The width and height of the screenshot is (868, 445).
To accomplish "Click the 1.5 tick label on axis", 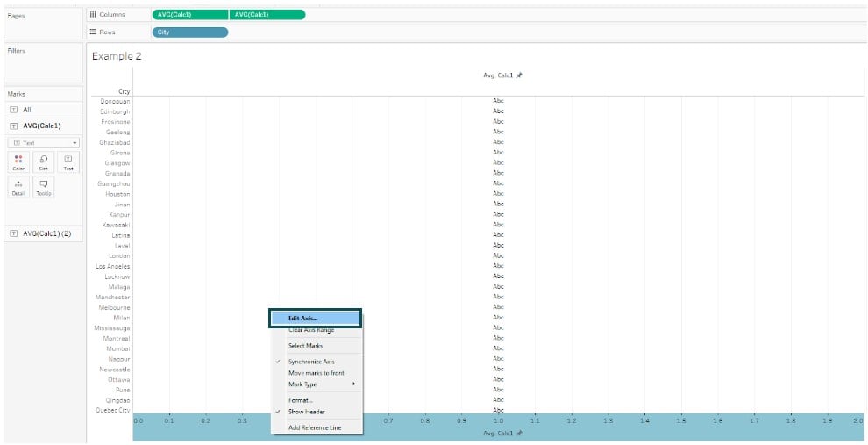I will click(681, 421).
